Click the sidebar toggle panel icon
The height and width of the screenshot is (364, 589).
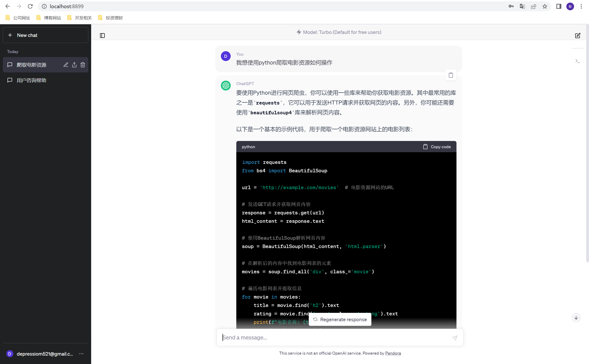click(x=102, y=35)
